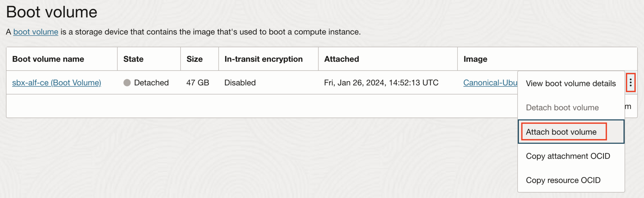
Task: Select View boot volume details
Action: (x=571, y=83)
